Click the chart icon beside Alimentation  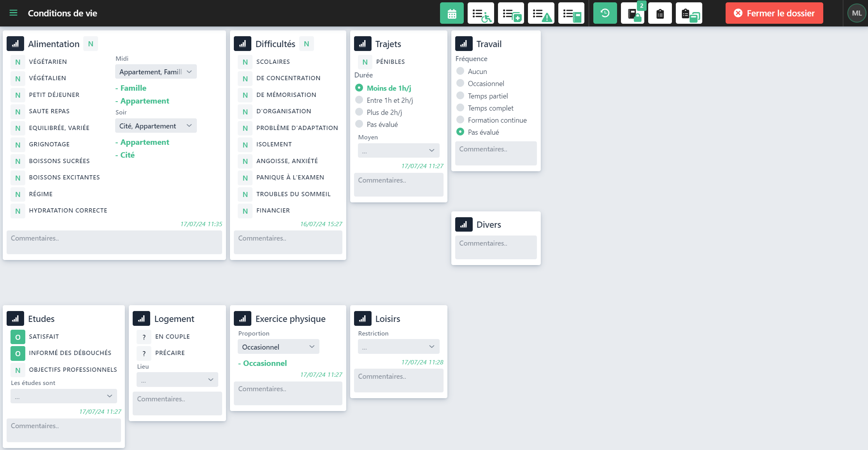tap(15, 44)
